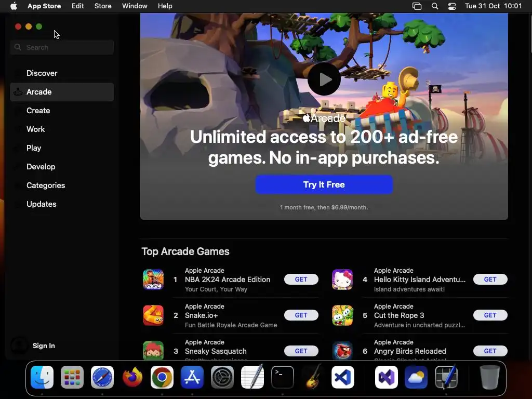Open Visual Studio Code from the Dock
532x399 pixels.
coord(343,377)
